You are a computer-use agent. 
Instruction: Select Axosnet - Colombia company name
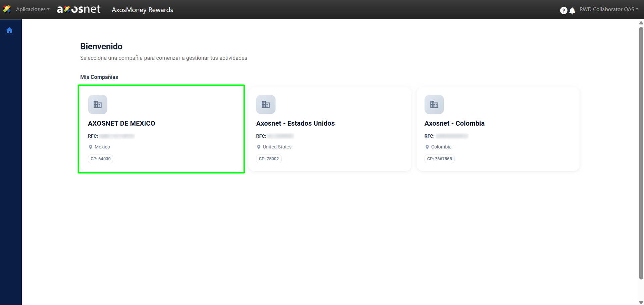[454, 123]
